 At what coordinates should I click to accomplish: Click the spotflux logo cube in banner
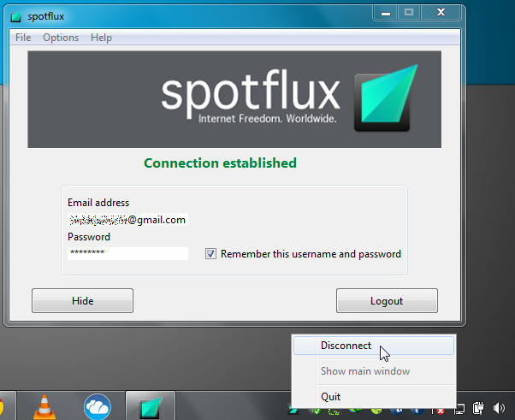coord(386,98)
